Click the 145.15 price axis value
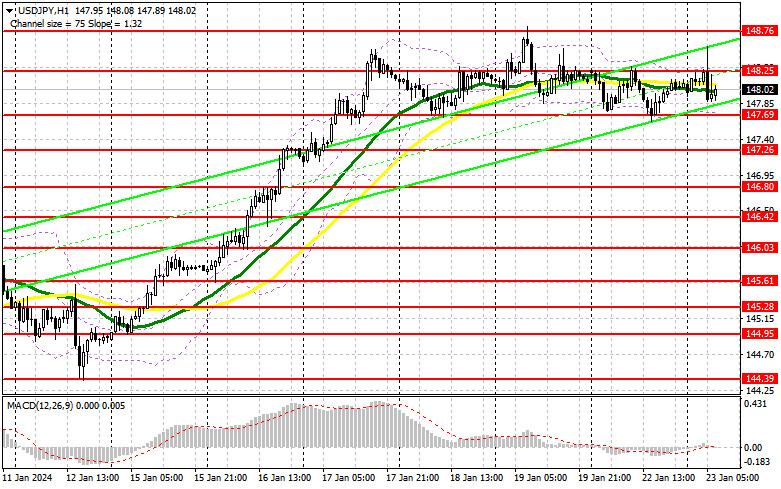Image resolution: width=781 pixels, height=489 pixels. [x=758, y=319]
